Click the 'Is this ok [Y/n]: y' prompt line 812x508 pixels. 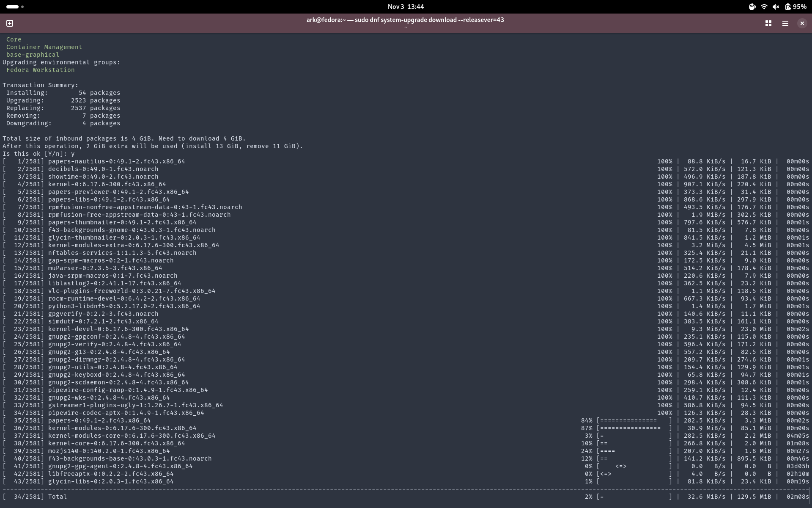pyautogui.click(x=38, y=154)
